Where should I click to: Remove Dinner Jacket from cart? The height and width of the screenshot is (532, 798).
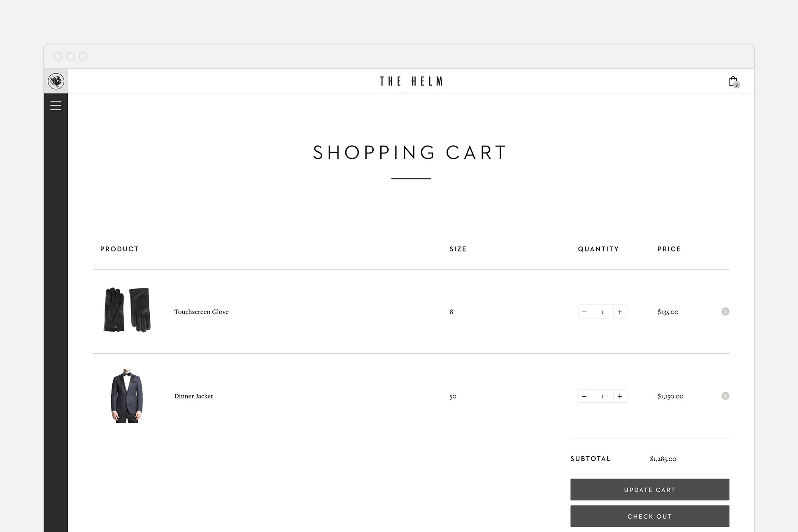click(x=725, y=396)
